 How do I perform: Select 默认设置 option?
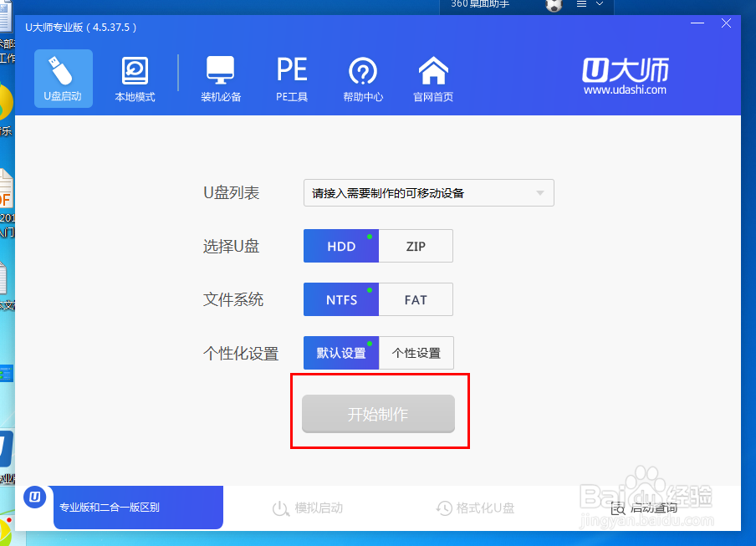(x=341, y=353)
